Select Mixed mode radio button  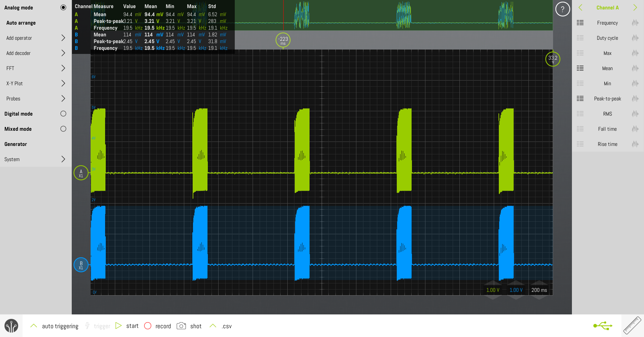coord(63,129)
